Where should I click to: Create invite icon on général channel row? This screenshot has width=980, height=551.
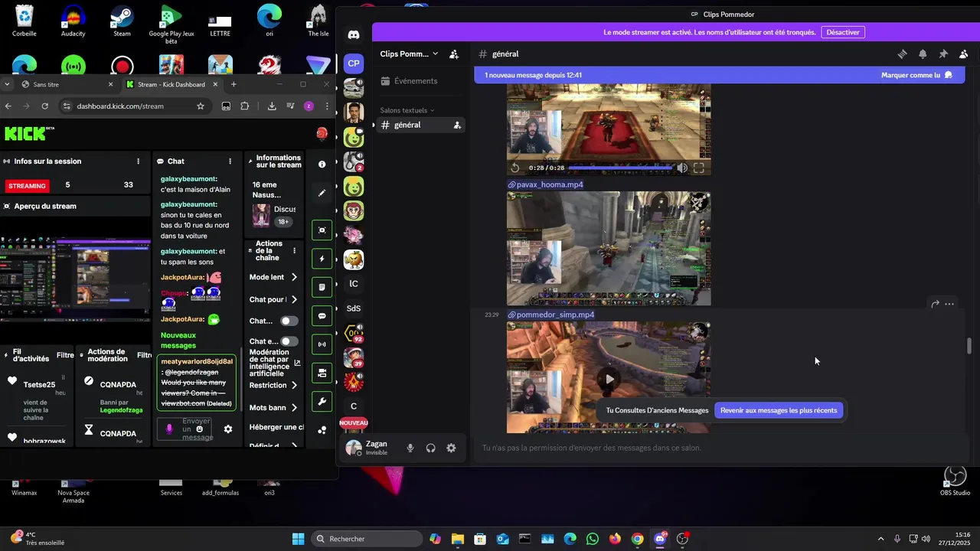coord(457,125)
